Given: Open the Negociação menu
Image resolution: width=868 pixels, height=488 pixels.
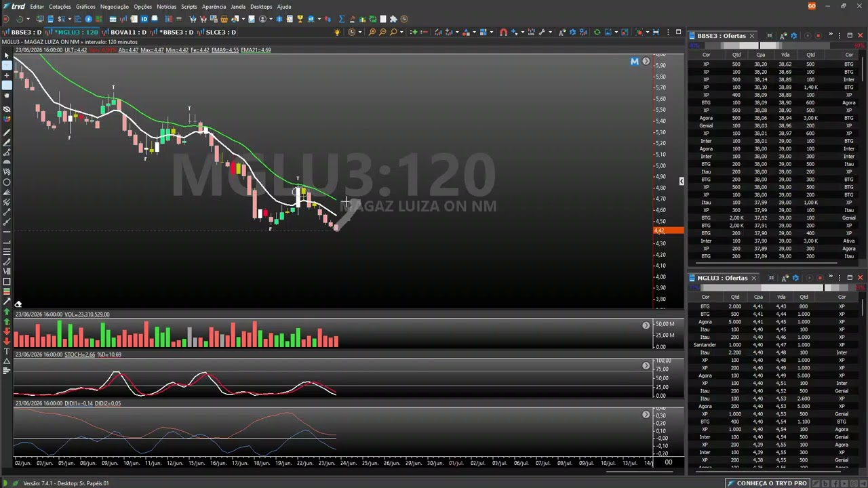Looking at the screenshot, I should (115, 7).
